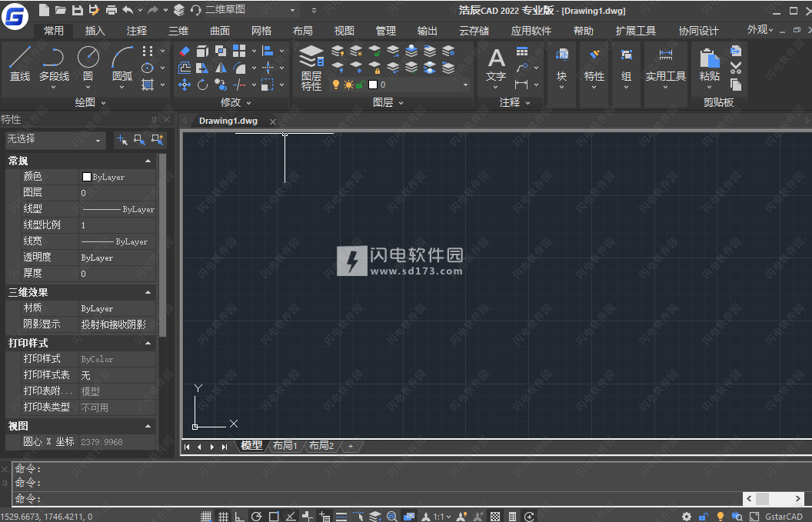Open the 视图 ribbon tab
The height and width of the screenshot is (522, 812).
click(344, 31)
